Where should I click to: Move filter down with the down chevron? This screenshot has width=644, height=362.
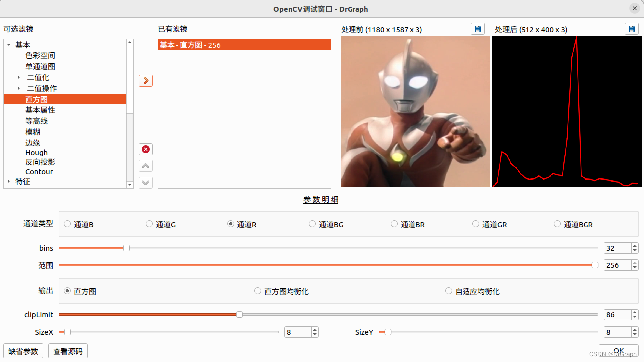tap(146, 182)
